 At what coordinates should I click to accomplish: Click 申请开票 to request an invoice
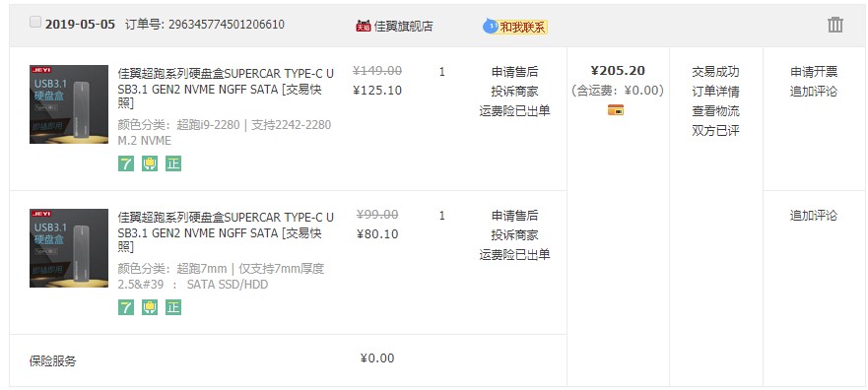coord(814,71)
